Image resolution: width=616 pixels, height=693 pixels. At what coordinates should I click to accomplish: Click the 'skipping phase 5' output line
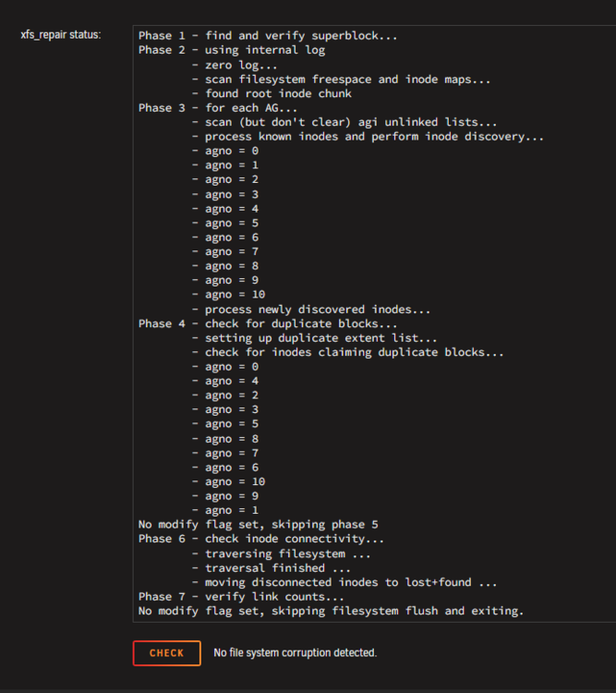(258, 525)
